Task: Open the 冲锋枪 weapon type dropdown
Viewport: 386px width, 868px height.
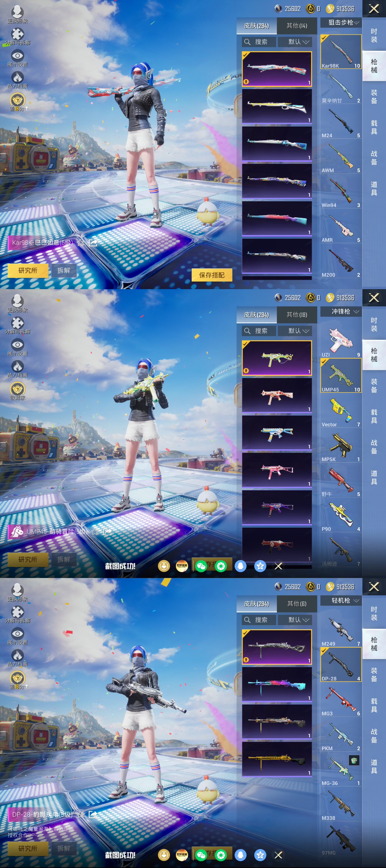Action: tap(341, 311)
